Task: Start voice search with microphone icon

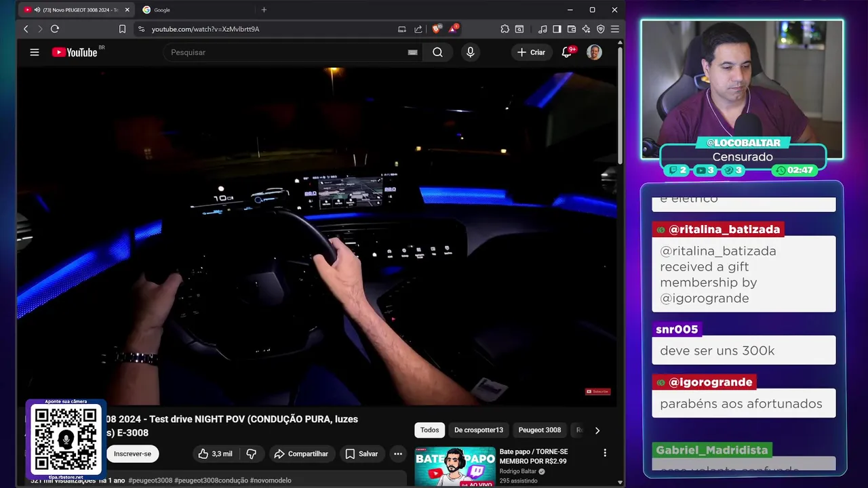Action: (470, 52)
